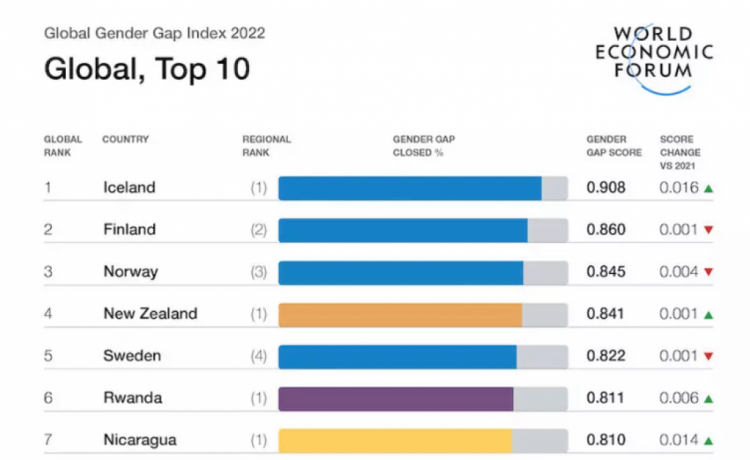Select the country name Iceland
The height and width of the screenshot is (460, 750).
[x=129, y=188]
